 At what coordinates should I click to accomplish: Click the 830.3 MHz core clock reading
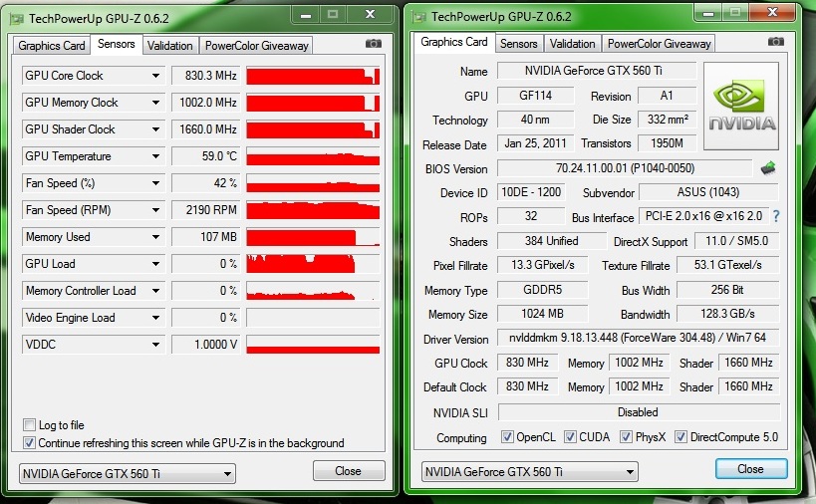click(x=205, y=76)
